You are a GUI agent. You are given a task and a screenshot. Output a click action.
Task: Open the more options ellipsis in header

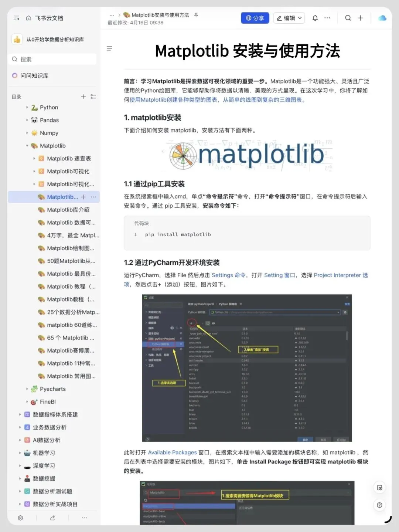(327, 18)
